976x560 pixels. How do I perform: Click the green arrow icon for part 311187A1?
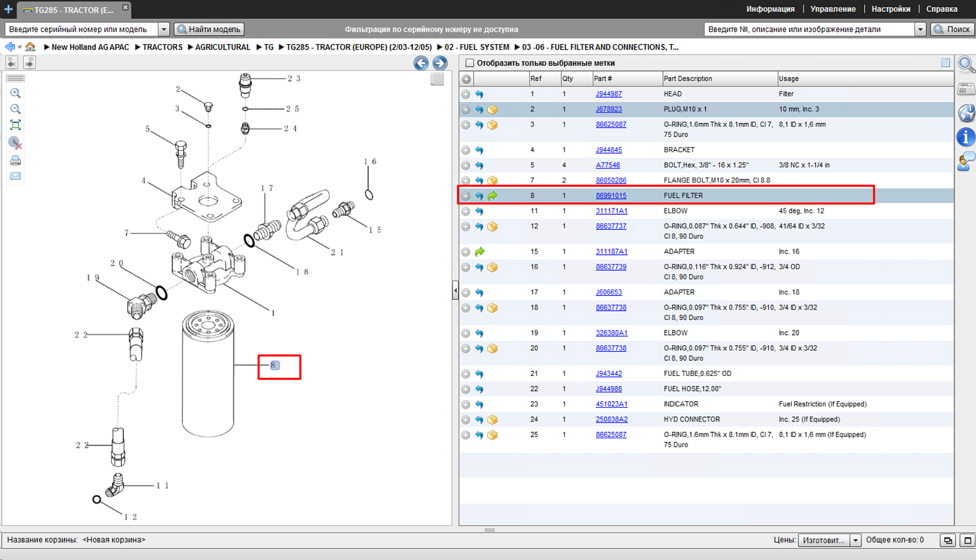click(480, 252)
